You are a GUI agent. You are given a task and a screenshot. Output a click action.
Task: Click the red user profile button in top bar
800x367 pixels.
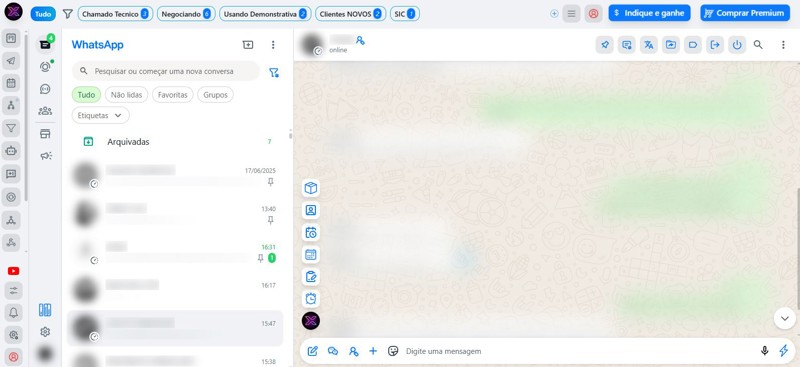coord(593,14)
